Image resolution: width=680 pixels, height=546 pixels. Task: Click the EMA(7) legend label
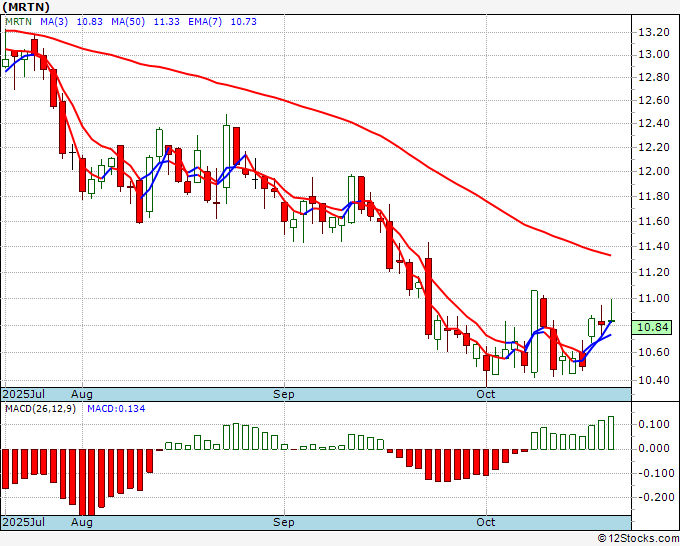(205, 22)
